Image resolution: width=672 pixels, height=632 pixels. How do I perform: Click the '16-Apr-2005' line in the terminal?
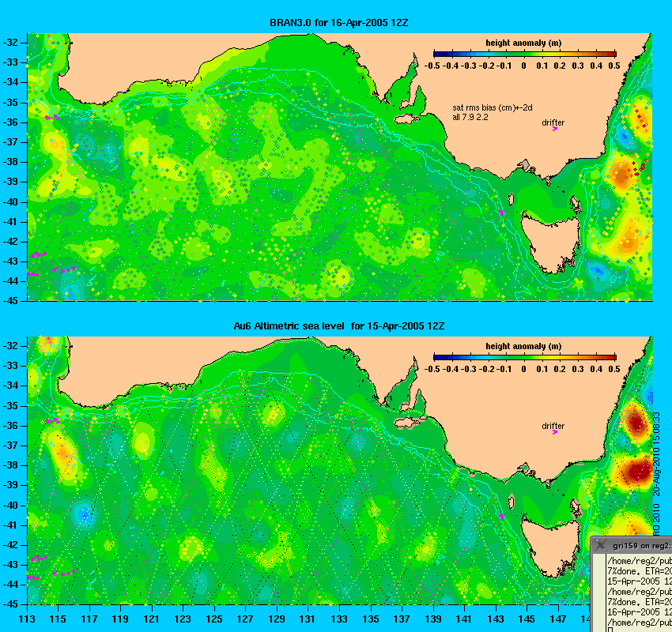640,612
